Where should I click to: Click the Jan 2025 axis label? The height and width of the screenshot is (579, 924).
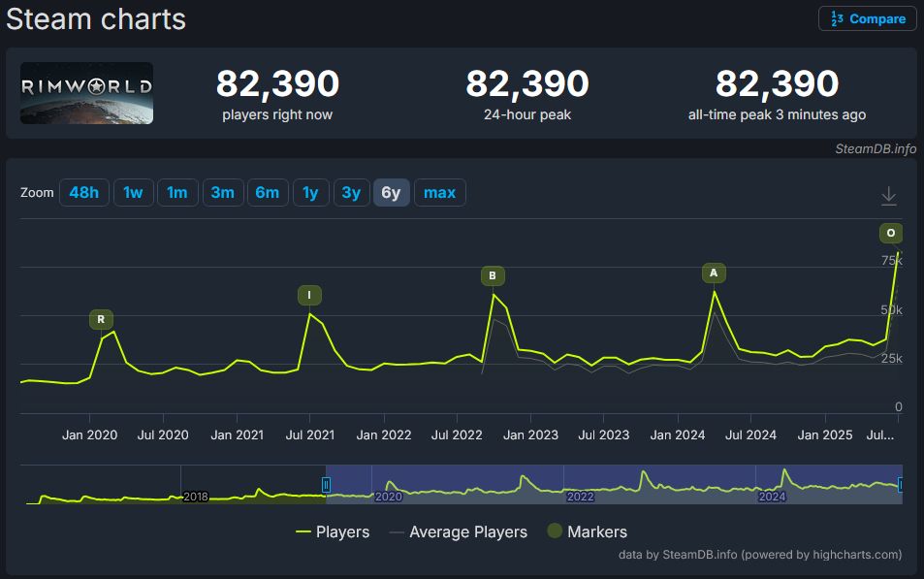point(825,435)
